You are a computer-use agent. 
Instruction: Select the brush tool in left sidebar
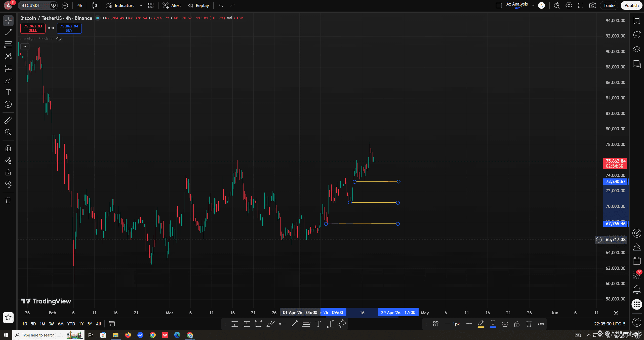point(8,81)
